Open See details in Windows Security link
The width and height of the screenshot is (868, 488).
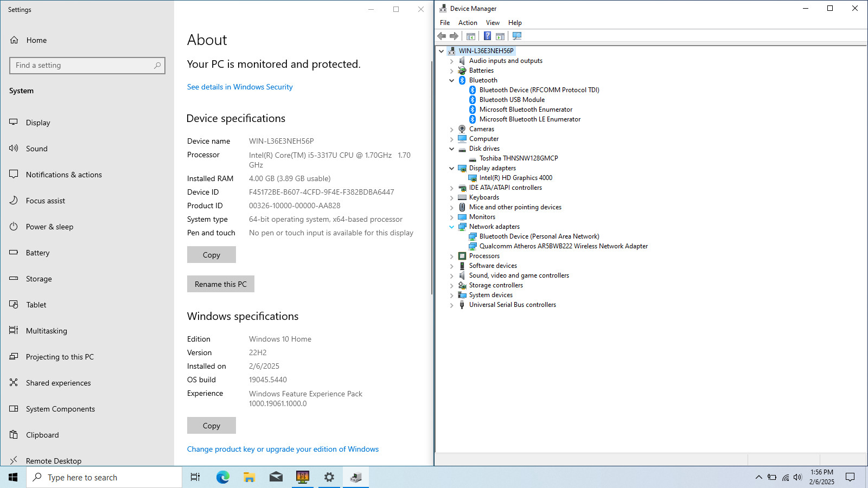coord(240,87)
